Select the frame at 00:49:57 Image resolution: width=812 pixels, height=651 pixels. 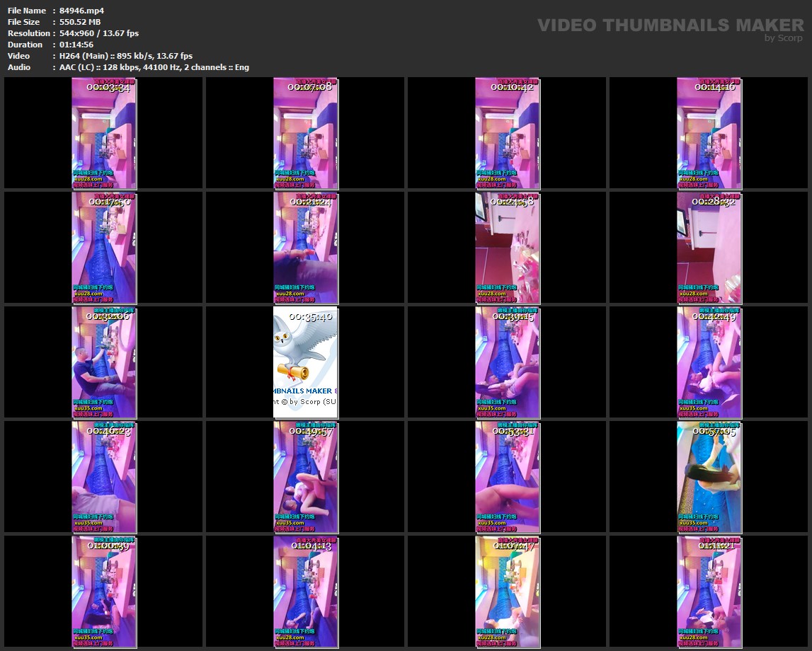click(306, 477)
